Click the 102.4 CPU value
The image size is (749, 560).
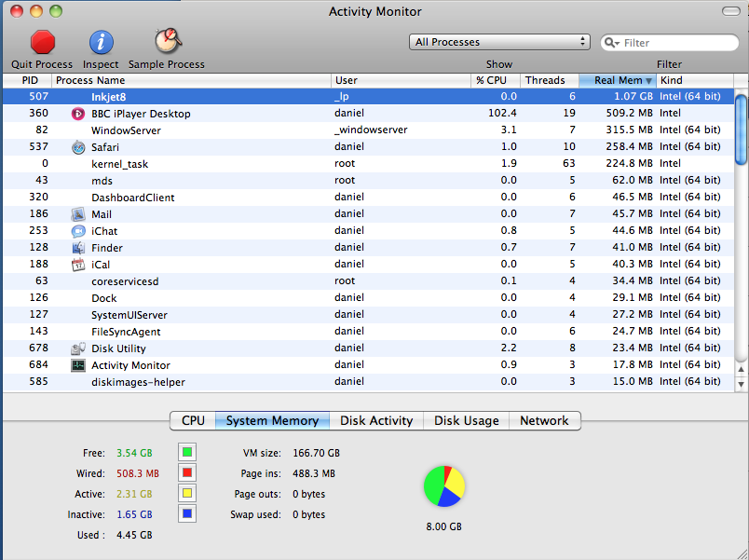pos(502,114)
